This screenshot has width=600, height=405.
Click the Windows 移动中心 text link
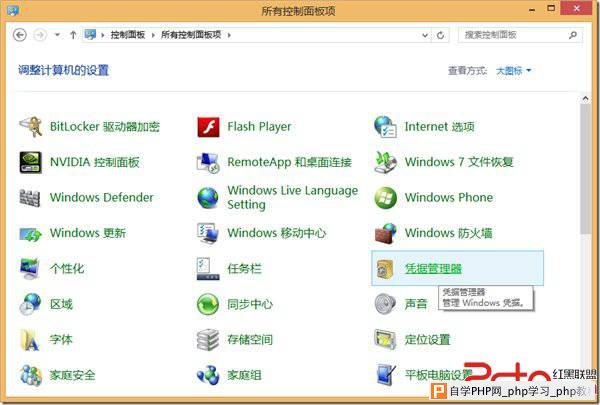[277, 233]
